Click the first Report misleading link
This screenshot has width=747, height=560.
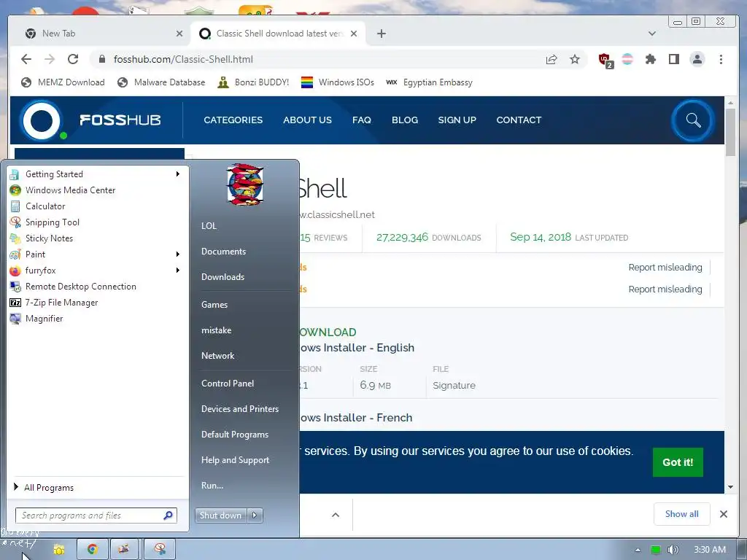(x=665, y=267)
